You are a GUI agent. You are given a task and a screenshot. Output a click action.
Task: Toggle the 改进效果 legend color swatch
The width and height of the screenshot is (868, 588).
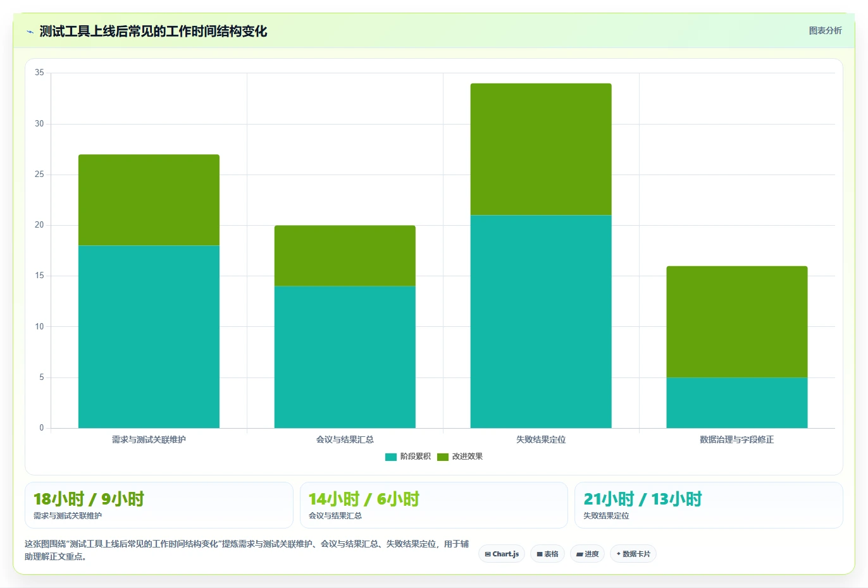pos(443,456)
